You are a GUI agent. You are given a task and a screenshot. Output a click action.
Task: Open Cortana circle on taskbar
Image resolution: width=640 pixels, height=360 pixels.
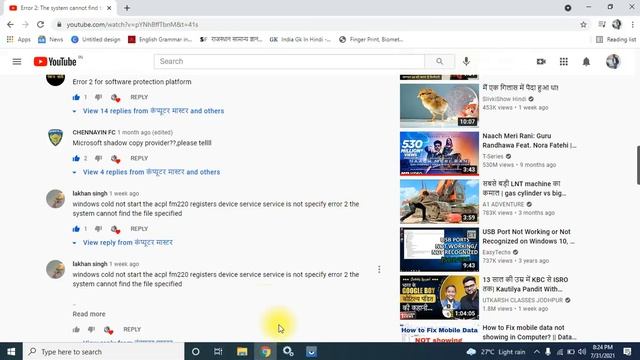(196, 351)
